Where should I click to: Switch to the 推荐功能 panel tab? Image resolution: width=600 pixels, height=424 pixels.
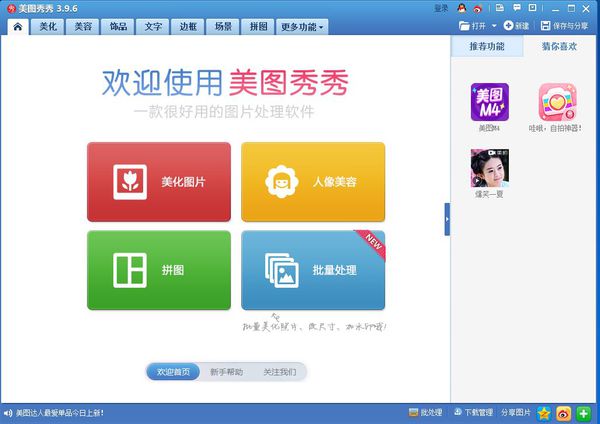point(487,47)
